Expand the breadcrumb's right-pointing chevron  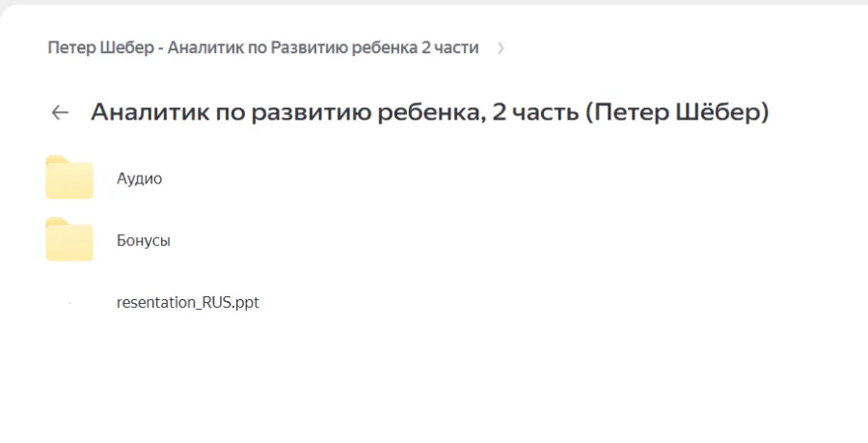click(500, 48)
